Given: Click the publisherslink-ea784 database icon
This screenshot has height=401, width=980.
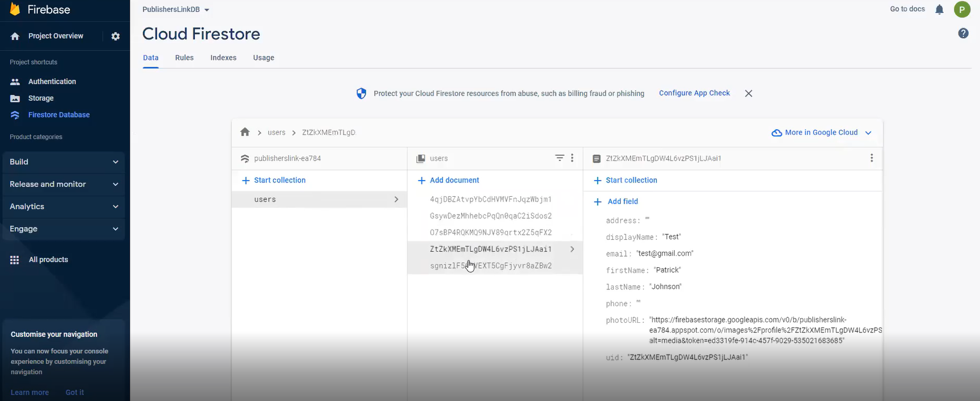Looking at the screenshot, I should (x=245, y=158).
